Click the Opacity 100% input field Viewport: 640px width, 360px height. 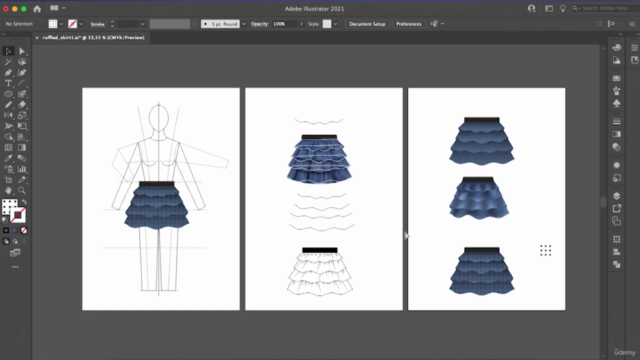tap(284, 24)
